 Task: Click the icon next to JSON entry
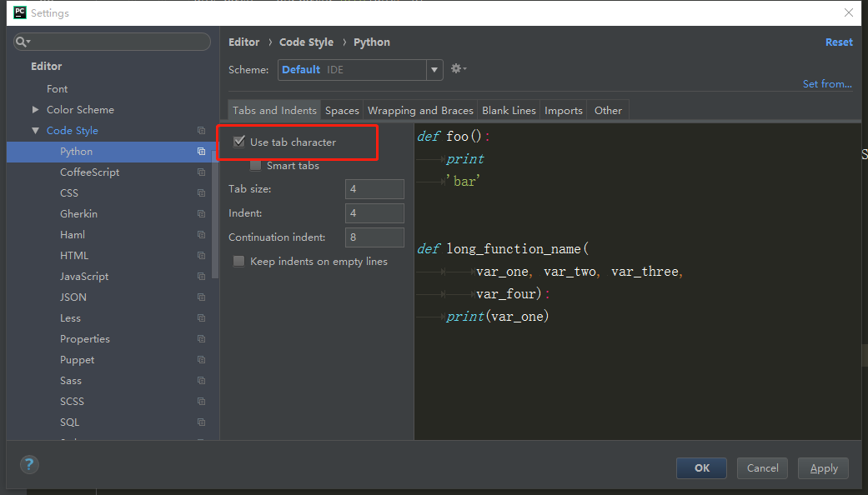pos(200,297)
